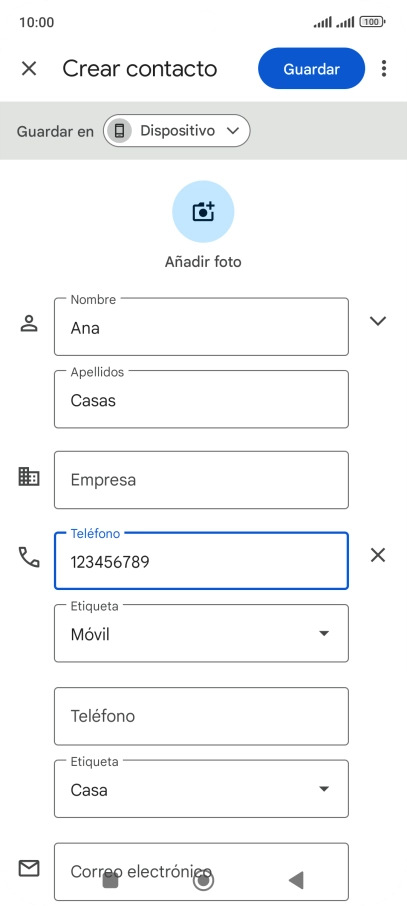The height and width of the screenshot is (906, 407).
Task: Expand more name fields chevron
Action: pos(378,321)
